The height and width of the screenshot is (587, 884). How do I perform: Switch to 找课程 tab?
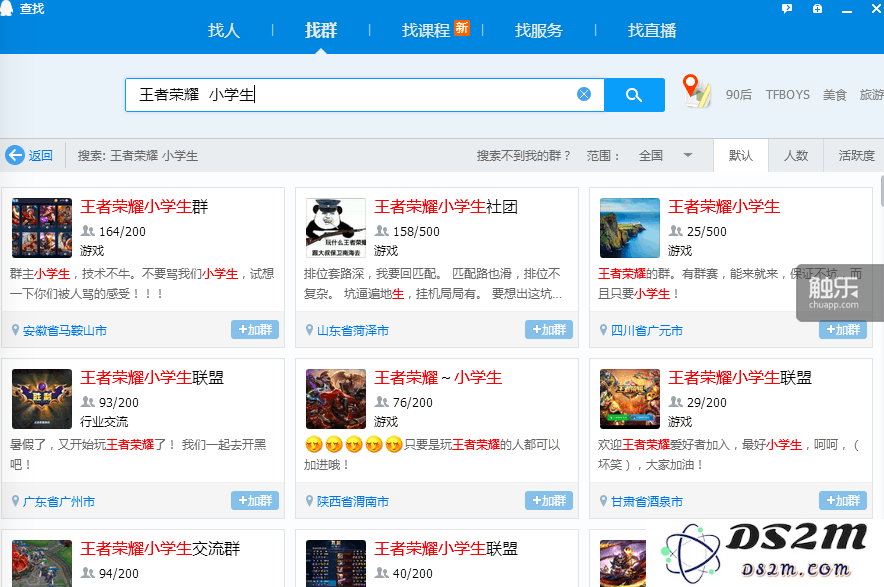click(x=426, y=30)
